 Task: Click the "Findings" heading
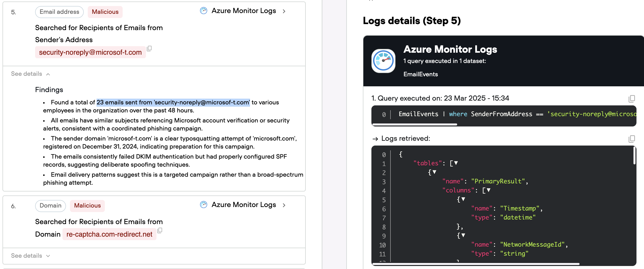(x=49, y=90)
